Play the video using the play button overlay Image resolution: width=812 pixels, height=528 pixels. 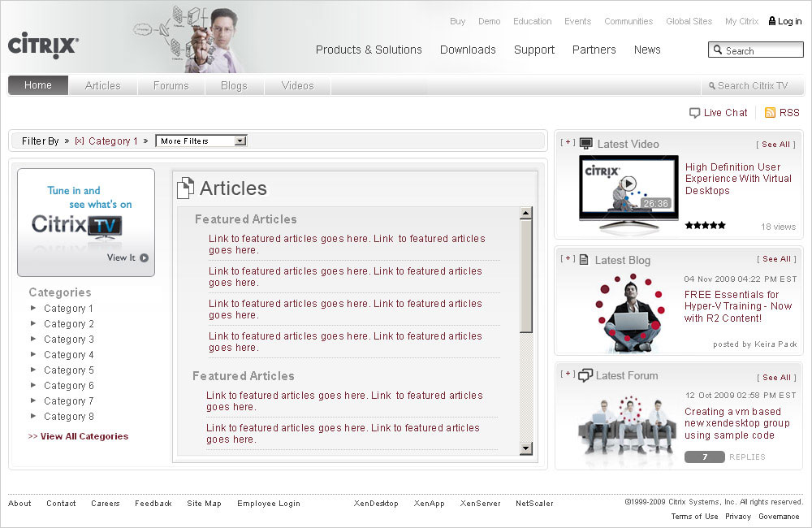click(628, 184)
